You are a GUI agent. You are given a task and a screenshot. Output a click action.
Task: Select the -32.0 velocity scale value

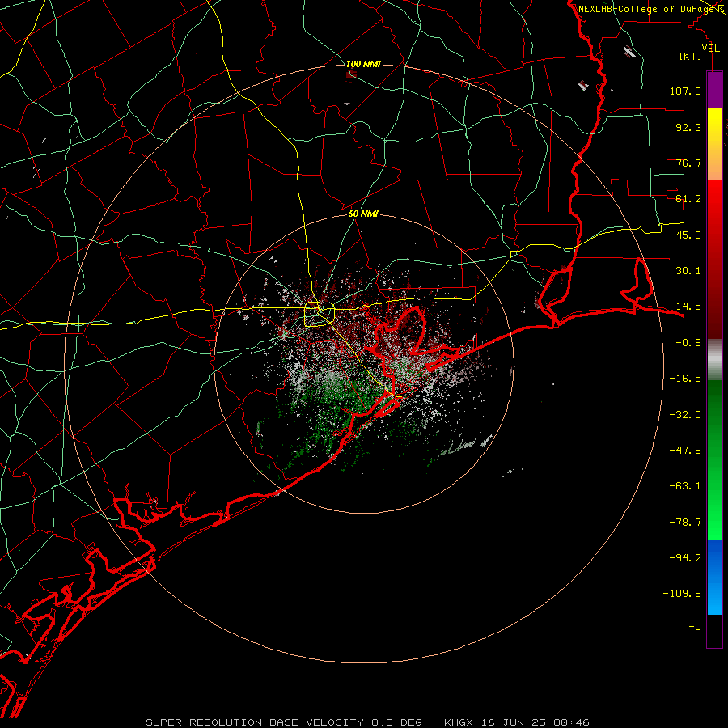click(685, 415)
